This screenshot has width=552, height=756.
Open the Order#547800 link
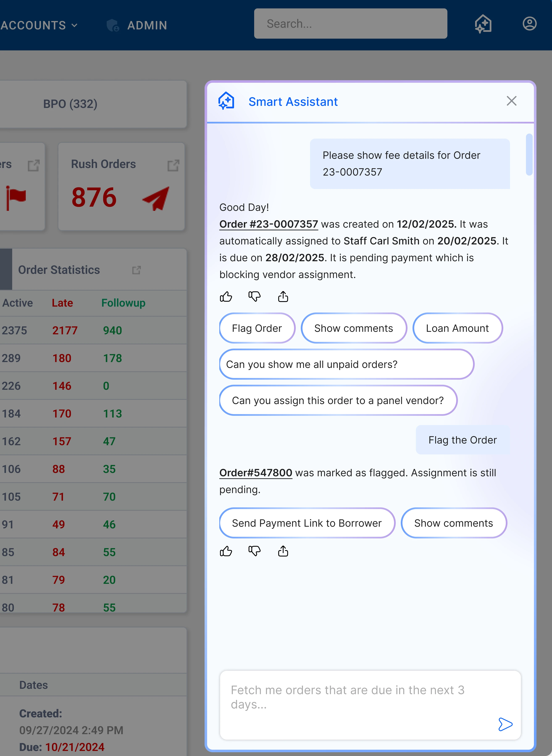click(x=256, y=473)
